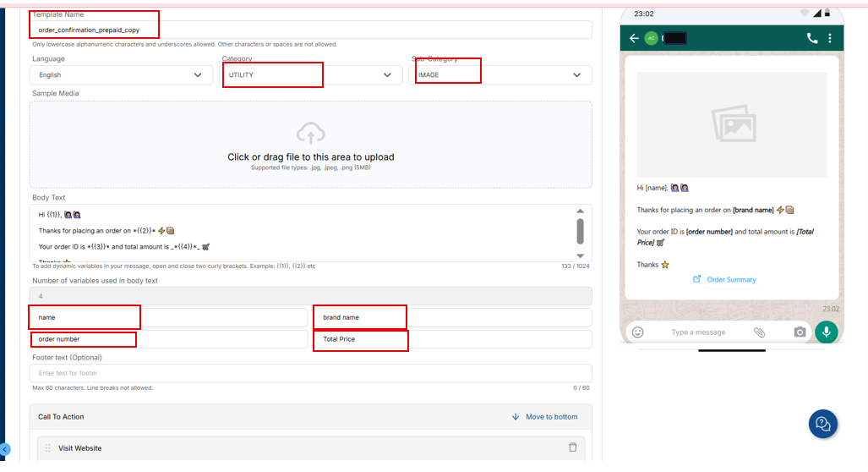Delete the Visit Website action with trash icon

point(572,447)
